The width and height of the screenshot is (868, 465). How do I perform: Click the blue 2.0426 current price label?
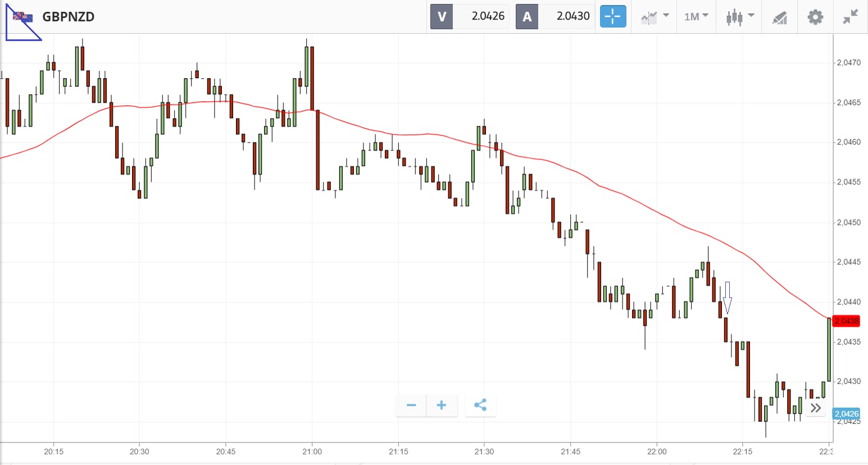[x=846, y=414]
